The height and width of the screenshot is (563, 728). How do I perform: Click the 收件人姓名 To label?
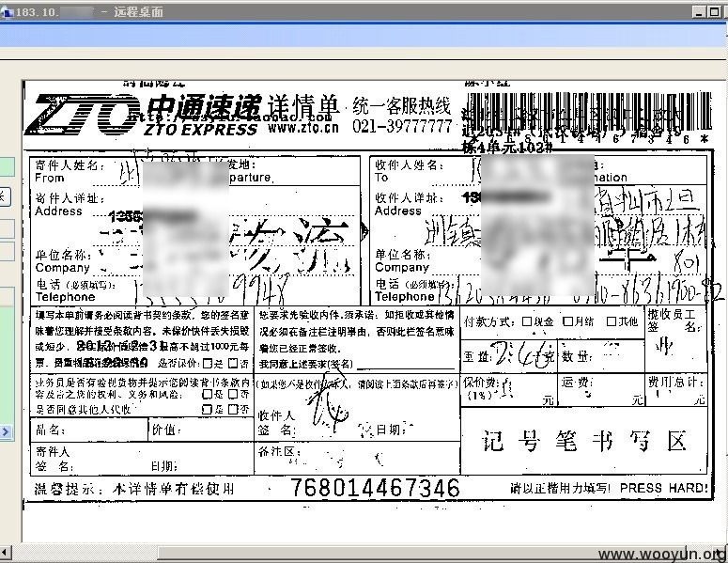410,171
